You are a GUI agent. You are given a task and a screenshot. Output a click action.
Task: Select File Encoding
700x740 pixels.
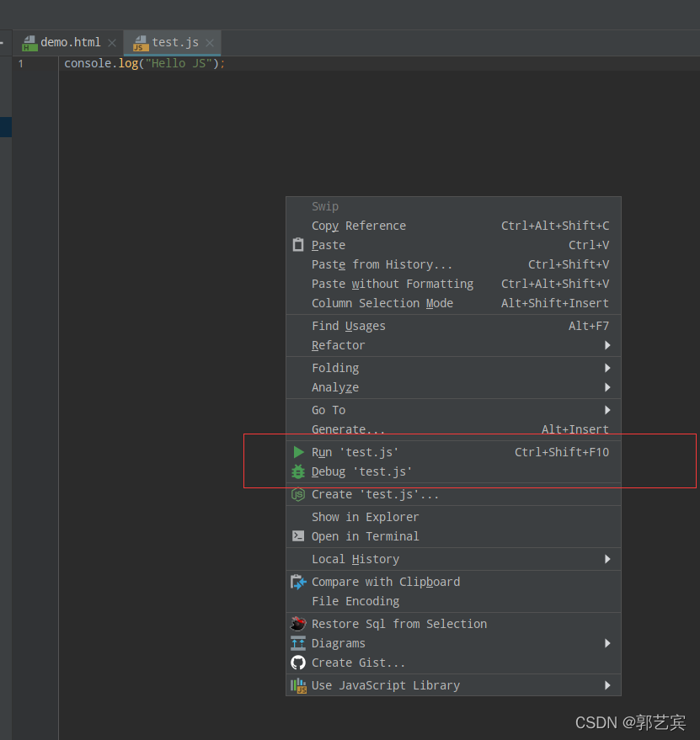(x=453, y=601)
